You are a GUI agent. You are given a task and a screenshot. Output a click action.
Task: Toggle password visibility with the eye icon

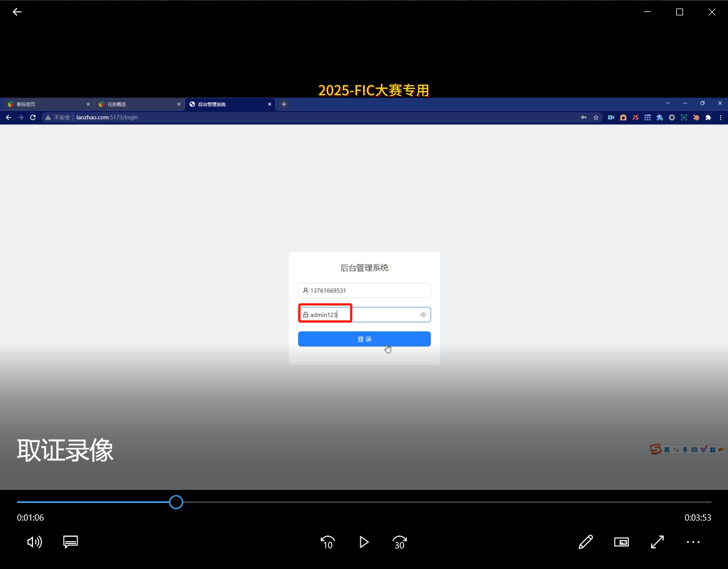pyautogui.click(x=423, y=315)
